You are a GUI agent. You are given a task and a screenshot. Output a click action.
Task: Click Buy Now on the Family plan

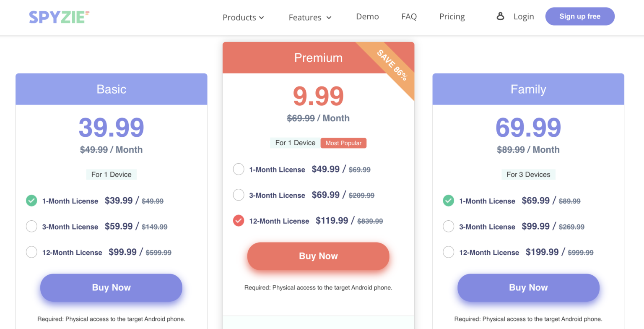528,287
